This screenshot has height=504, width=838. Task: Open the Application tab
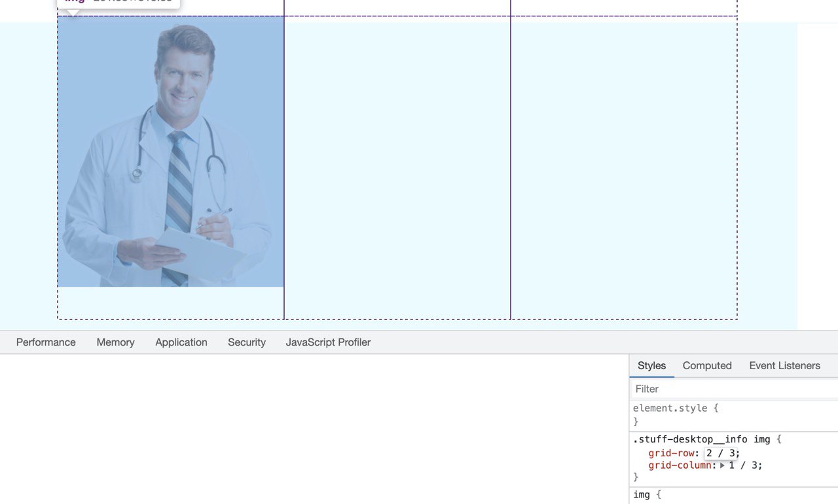pos(181,342)
